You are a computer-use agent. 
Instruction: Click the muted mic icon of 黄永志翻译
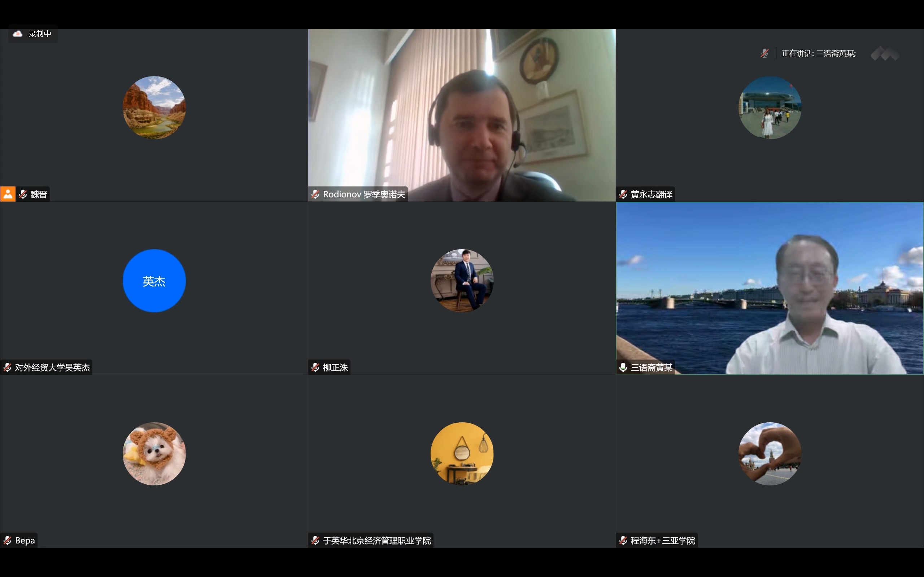click(x=623, y=194)
